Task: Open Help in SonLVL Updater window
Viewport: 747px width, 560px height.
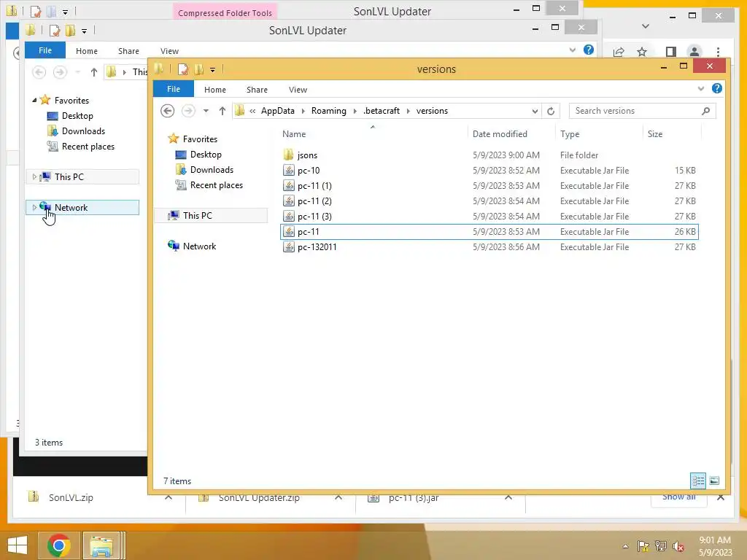Action: pyautogui.click(x=589, y=50)
